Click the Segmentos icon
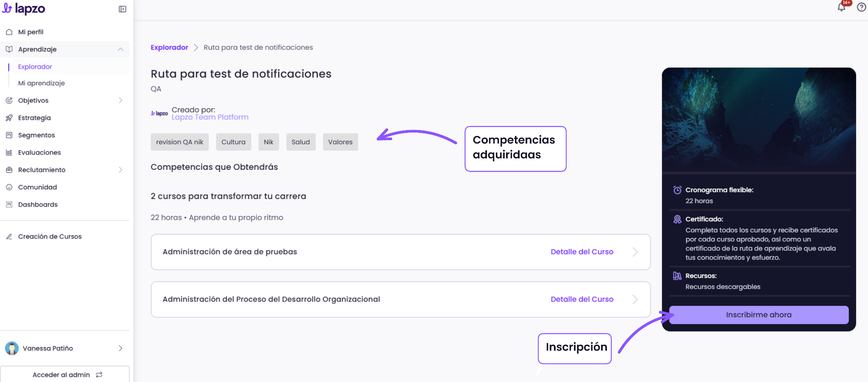The height and width of the screenshot is (382, 868). click(x=9, y=135)
